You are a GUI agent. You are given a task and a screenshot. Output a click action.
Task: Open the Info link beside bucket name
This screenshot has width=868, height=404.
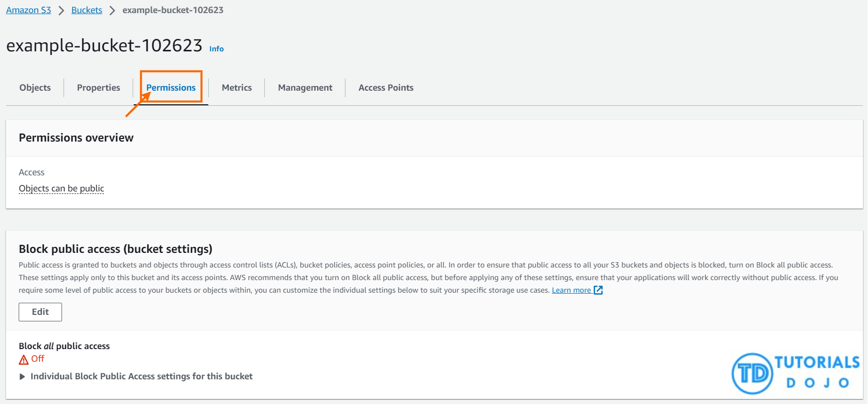point(216,49)
